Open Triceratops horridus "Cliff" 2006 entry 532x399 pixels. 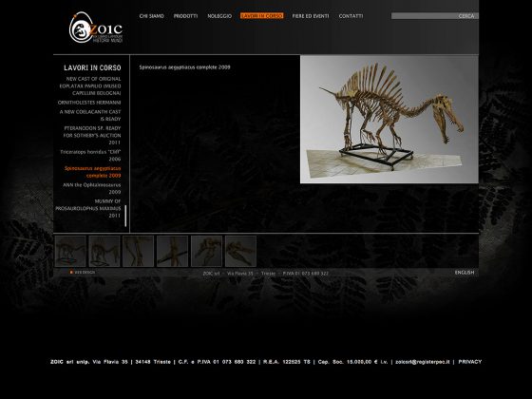(90, 156)
